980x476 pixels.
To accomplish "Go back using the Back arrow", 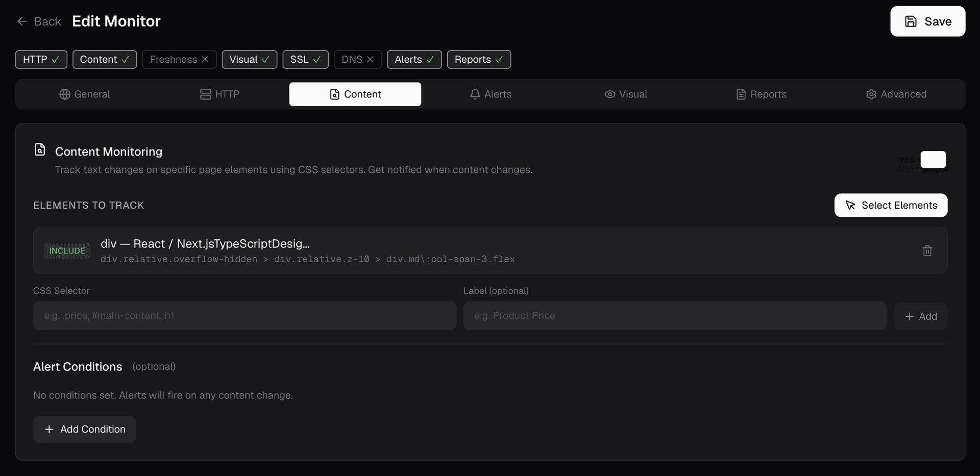I will (22, 21).
